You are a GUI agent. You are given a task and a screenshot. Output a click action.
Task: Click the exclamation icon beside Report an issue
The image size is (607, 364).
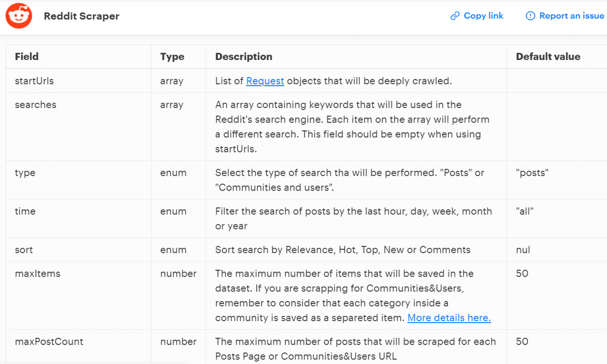coord(531,16)
